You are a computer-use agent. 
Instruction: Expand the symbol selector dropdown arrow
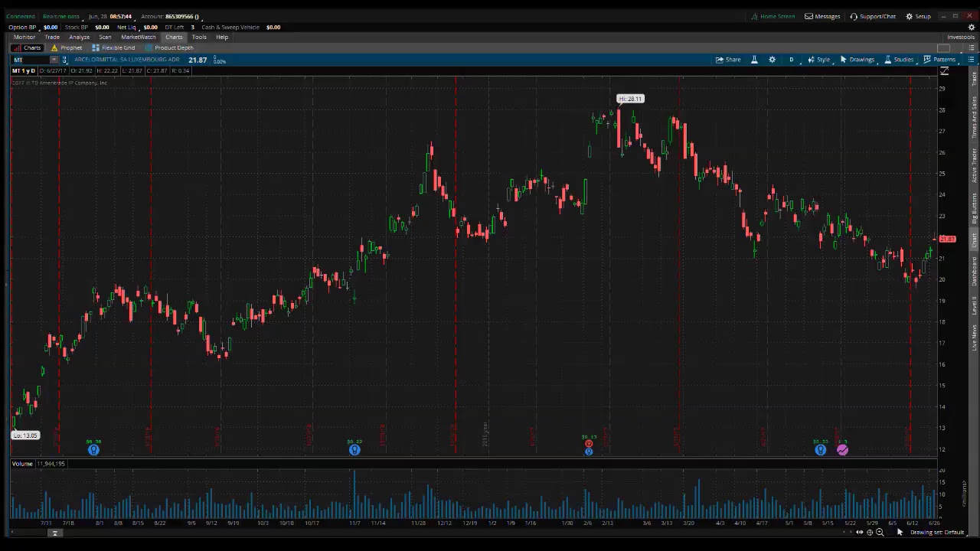(54, 60)
